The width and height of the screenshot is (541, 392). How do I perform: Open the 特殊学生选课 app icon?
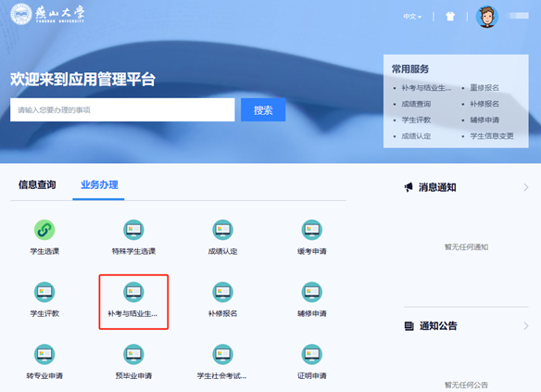click(133, 230)
